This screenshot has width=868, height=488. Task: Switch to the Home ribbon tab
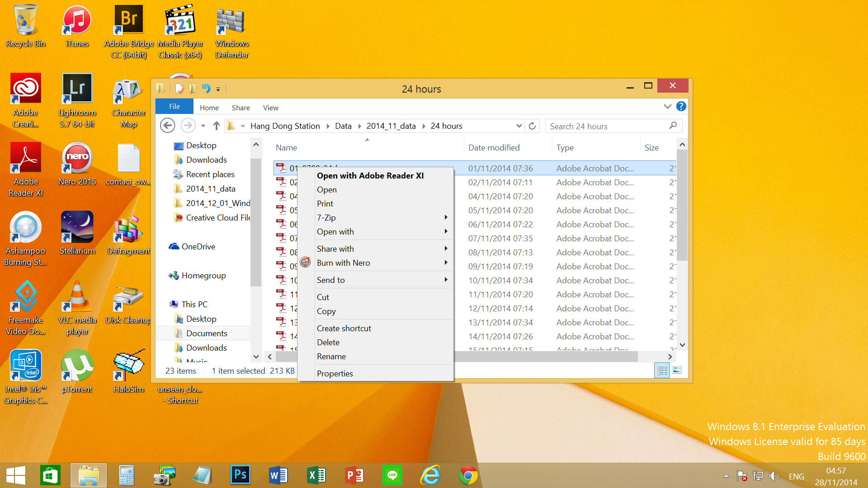click(x=209, y=108)
